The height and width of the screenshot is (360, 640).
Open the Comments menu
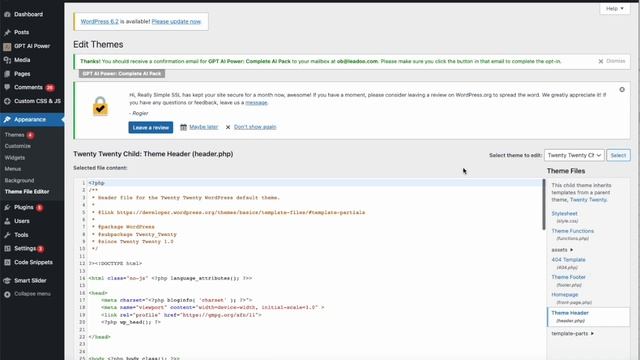coord(28,87)
